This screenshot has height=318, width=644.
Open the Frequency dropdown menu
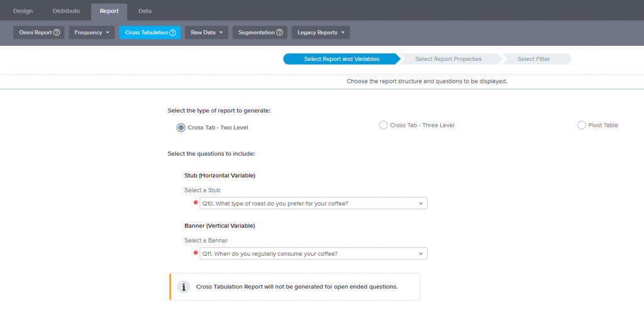[x=92, y=33]
